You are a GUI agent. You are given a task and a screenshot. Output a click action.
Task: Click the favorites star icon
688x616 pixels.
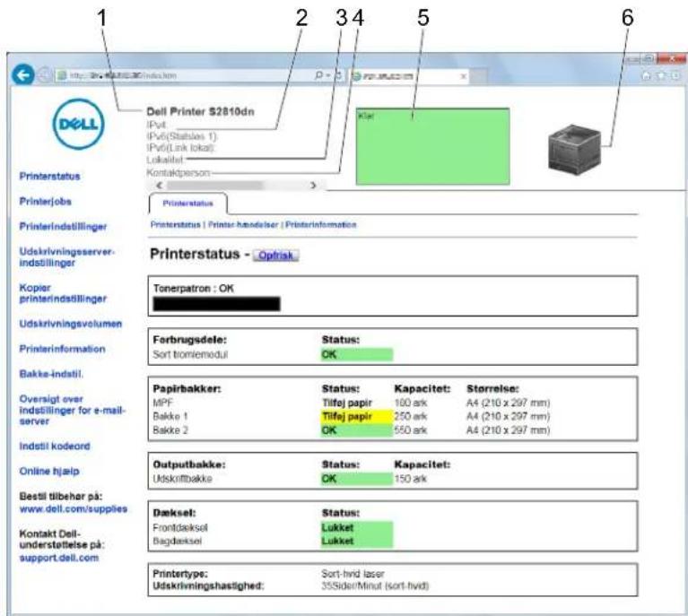click(x=661, y=76)
